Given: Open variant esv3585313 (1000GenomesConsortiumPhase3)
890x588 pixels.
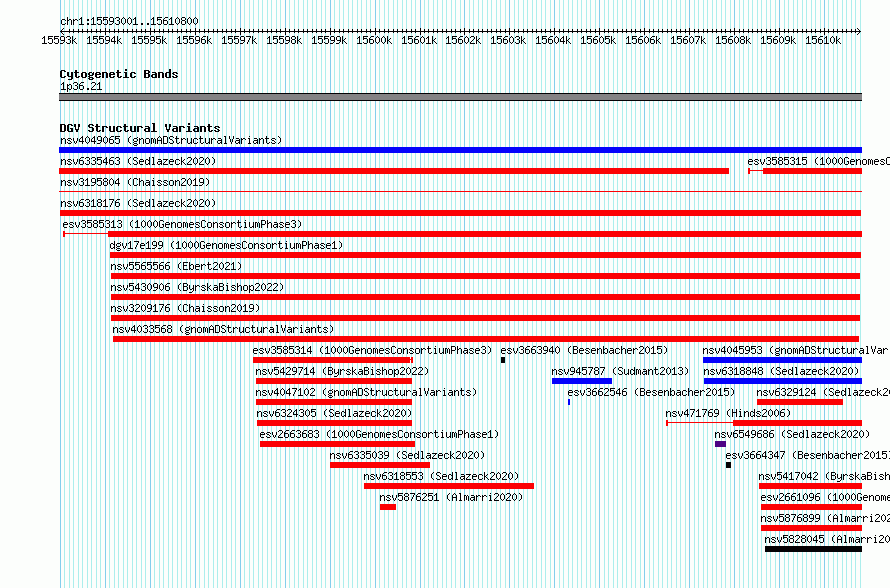Looking at the screenshot, I should pyautogui.click(x=182, y=224).
